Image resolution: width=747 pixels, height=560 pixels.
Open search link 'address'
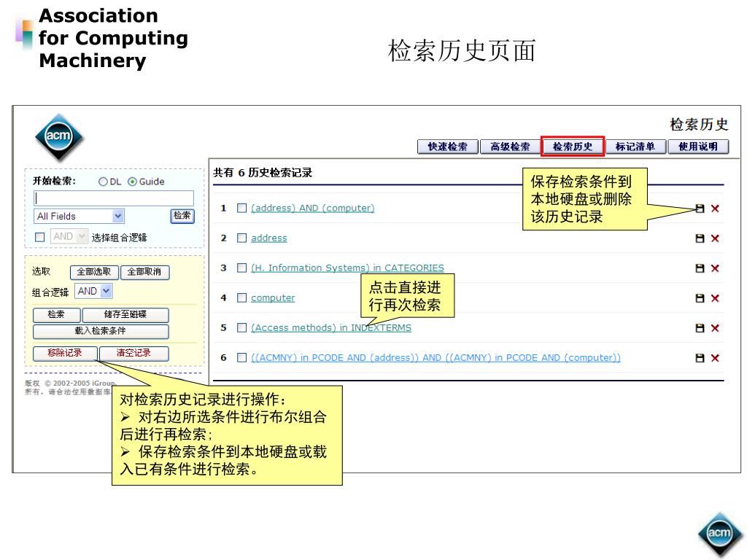click(x=268, y=238)
